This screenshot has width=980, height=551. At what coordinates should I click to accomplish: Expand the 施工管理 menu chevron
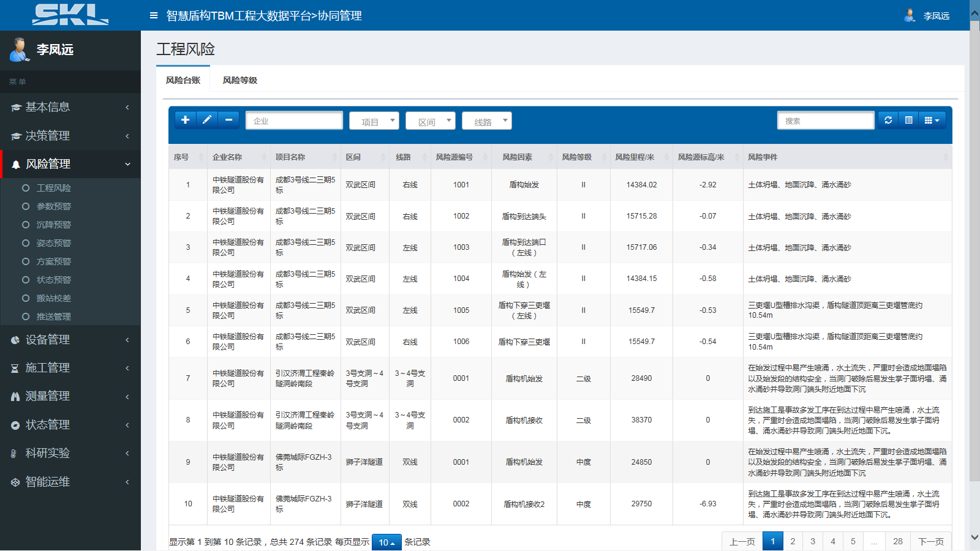127,368
